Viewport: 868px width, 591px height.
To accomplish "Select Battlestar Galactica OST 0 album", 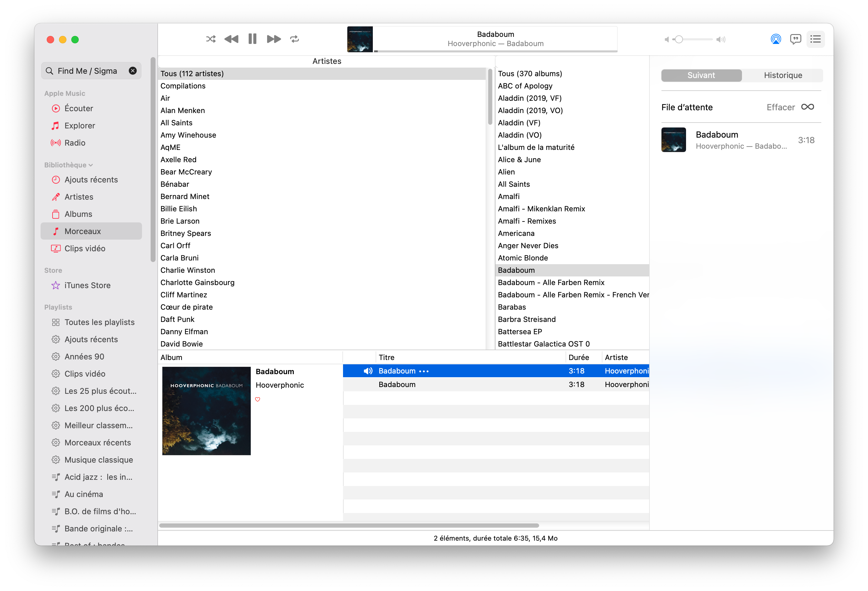I will point(572,344).
